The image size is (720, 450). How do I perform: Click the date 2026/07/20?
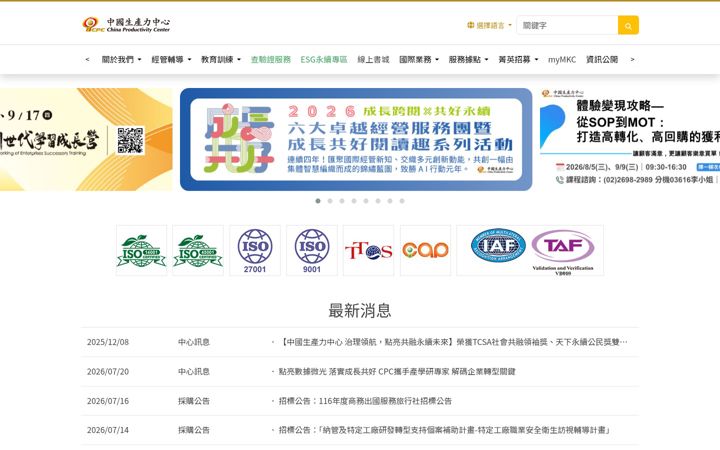point(108,371)
